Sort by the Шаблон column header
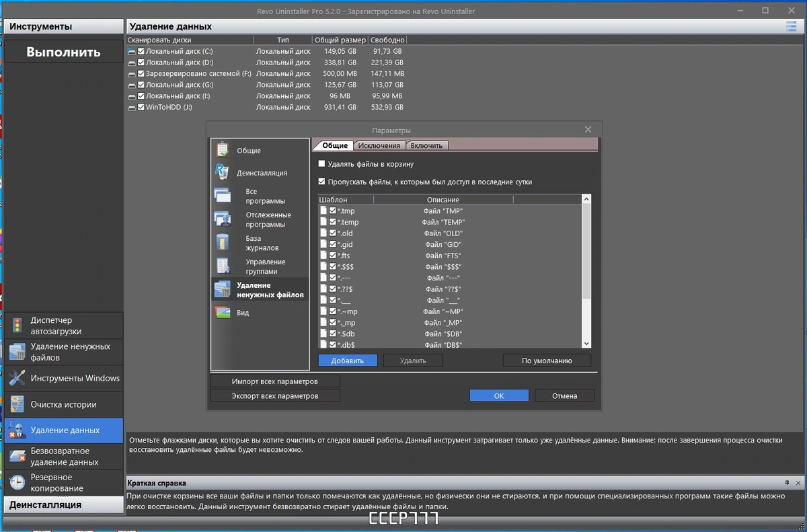Screen dimensions: 807x532 346,200
